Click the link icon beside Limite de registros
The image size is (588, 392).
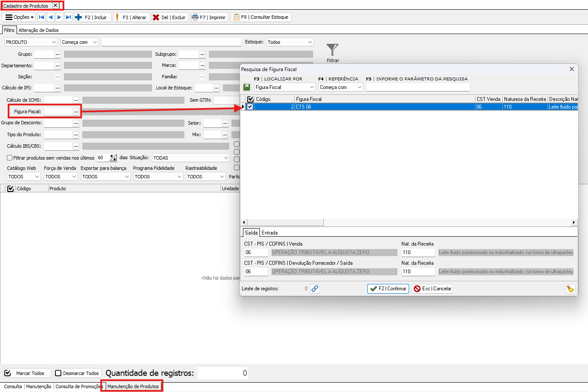coord(315,289)
